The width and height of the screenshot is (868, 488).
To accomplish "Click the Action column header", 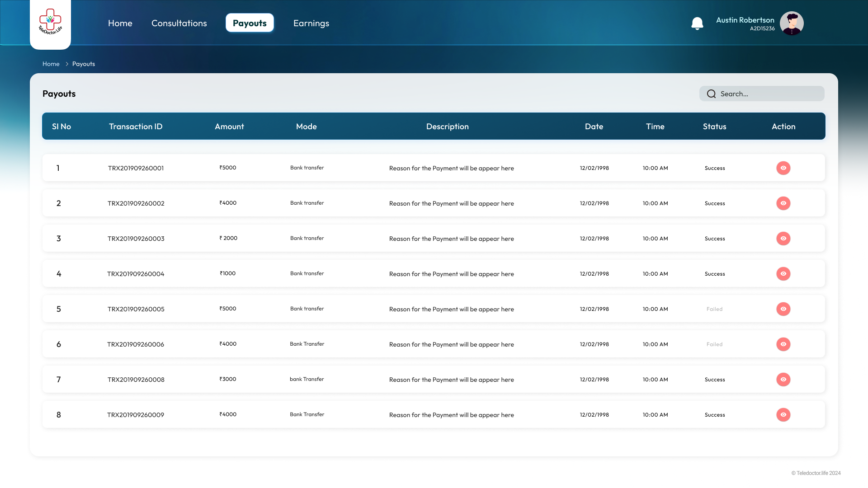I will [x=783, y=127].
